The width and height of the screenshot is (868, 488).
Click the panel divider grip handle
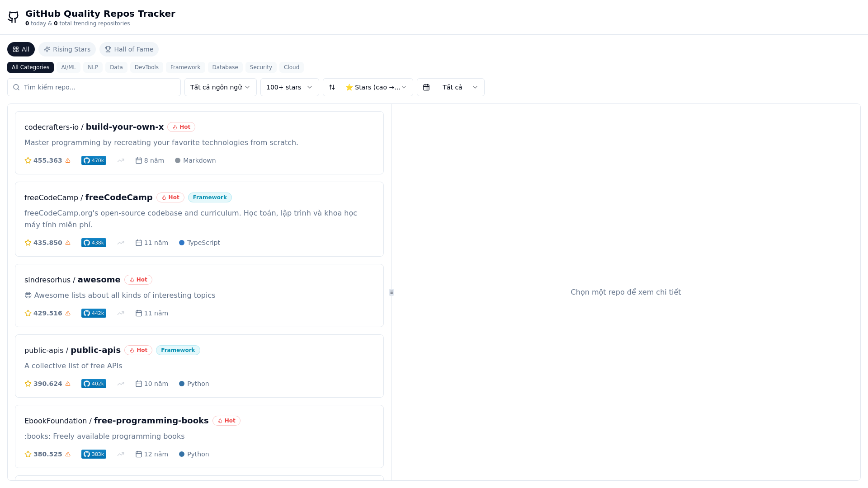pos(392,292)
